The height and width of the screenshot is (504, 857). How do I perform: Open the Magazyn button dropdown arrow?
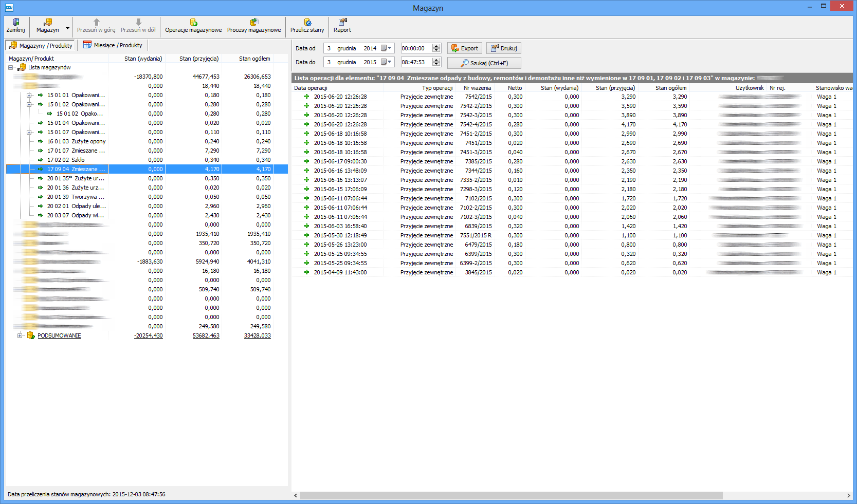tap(67, 29)
